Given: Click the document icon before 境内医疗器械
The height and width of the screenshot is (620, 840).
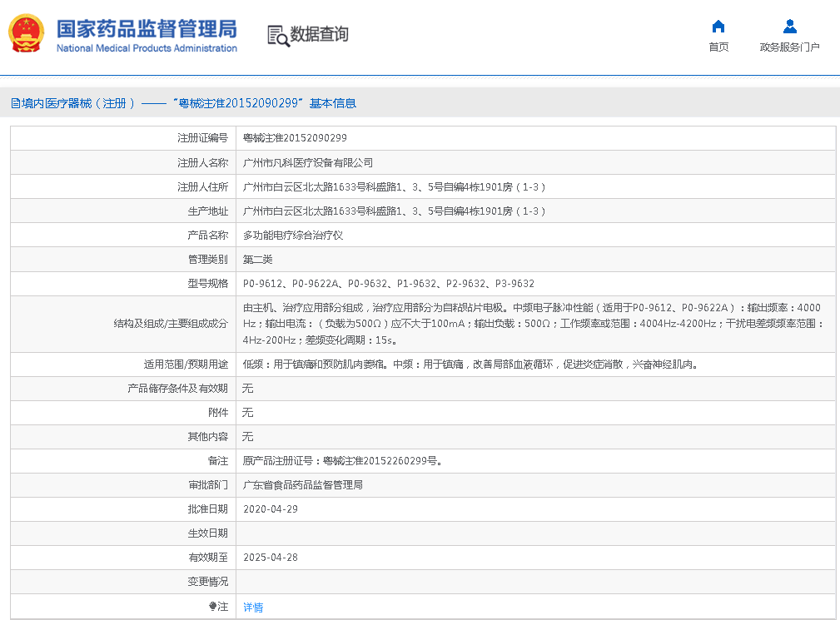Looking at the screenshot, I should tap(15, 103).
